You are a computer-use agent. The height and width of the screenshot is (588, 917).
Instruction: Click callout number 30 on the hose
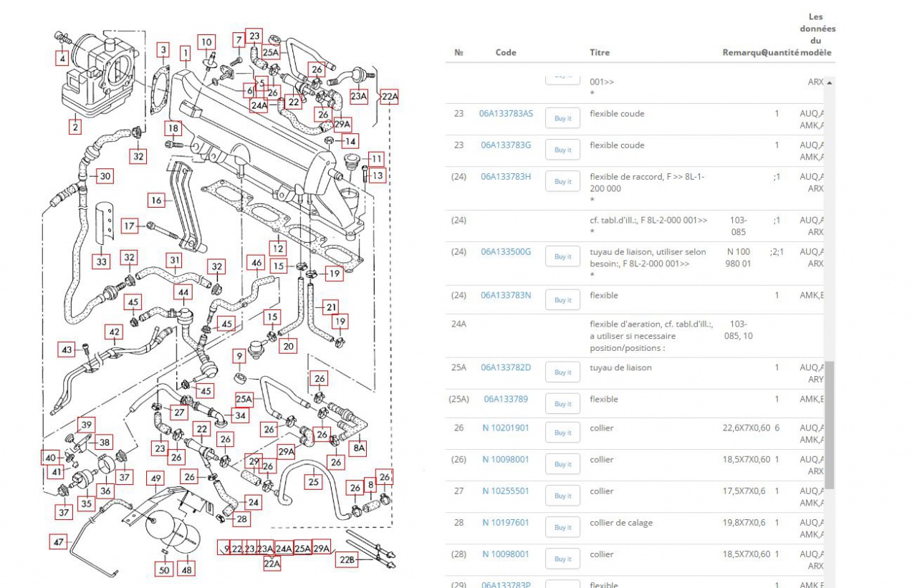click(x=105, y=176)
